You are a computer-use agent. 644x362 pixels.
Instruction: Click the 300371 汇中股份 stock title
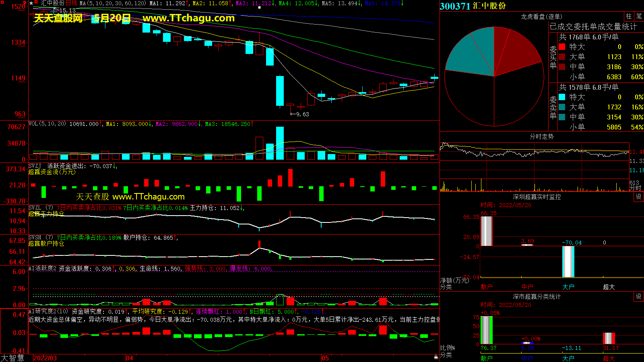tap(473, 6)
